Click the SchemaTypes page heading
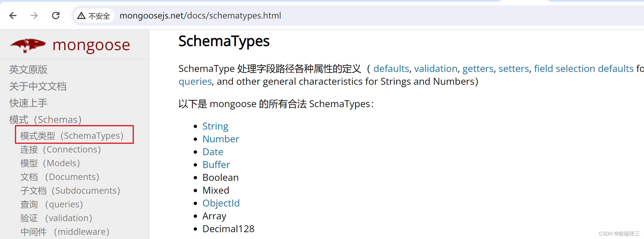The image size is (644, 239). [224, 41]
